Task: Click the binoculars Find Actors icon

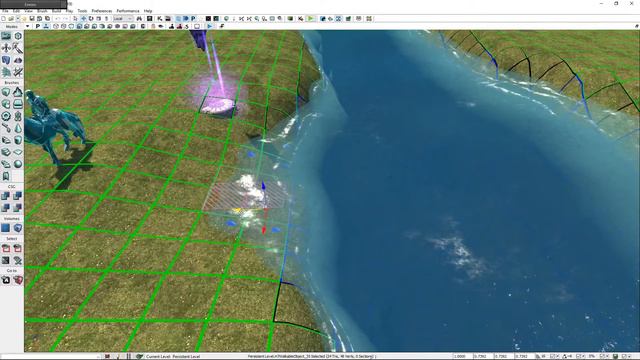Action: [139, 19]
